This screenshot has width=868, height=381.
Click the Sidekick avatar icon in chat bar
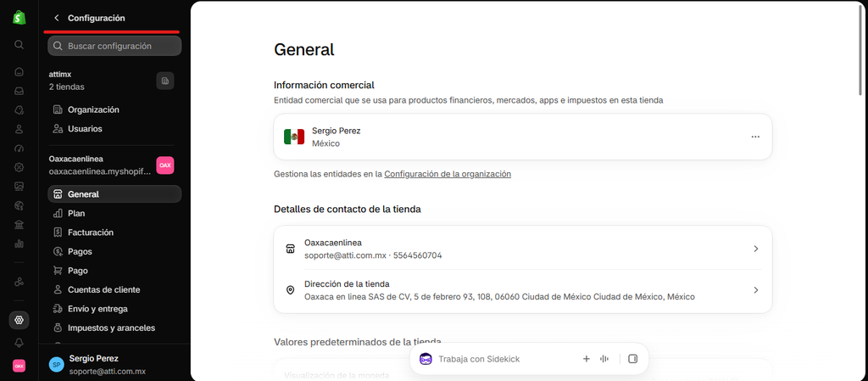pyautogui.click(x=426, y=359)
